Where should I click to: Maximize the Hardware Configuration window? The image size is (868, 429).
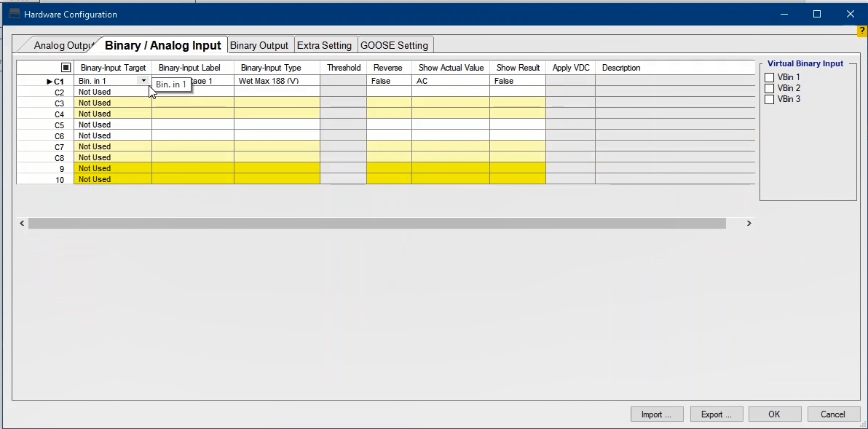tap(817, 14)
